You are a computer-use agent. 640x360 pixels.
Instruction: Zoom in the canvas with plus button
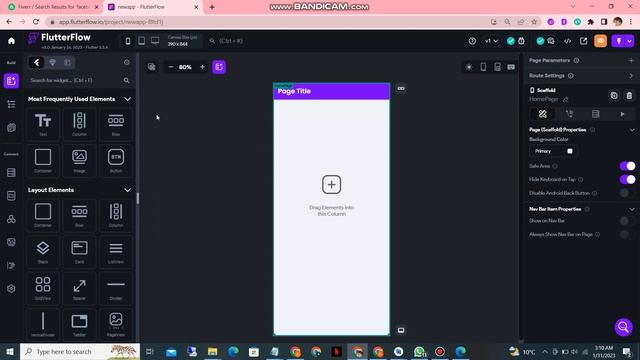tap(202, 67)
